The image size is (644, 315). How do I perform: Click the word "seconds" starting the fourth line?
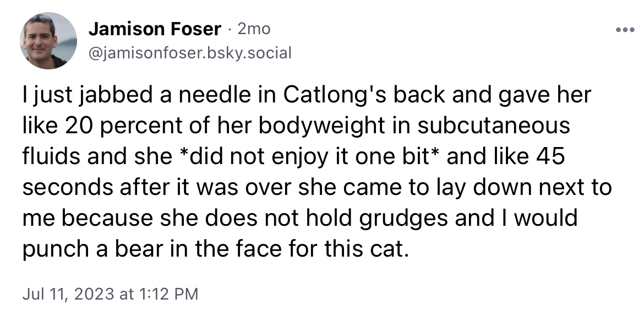coord(67,187)
